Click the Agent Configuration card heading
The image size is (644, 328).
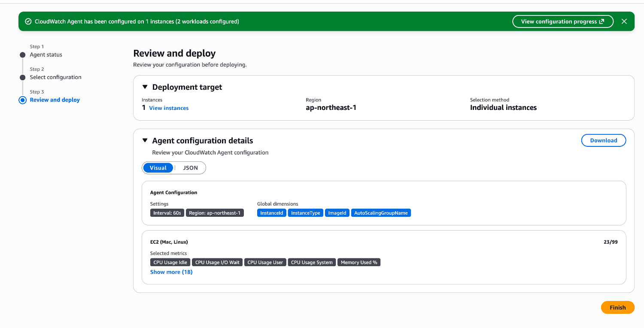174,193
